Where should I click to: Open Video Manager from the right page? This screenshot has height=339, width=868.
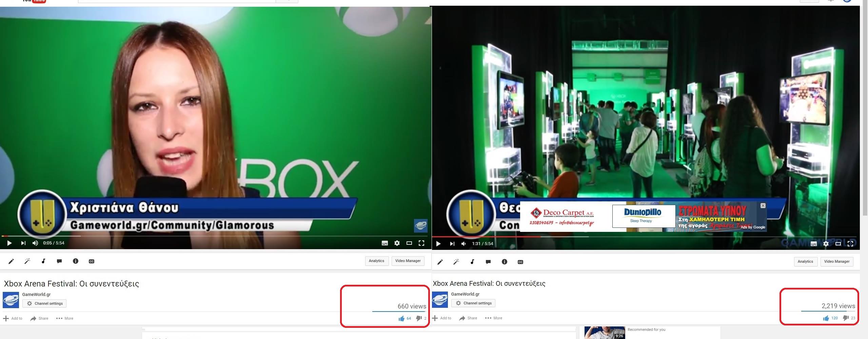pos(836,262)
